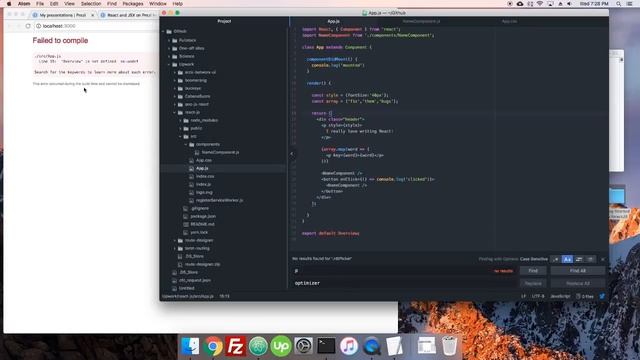The width and height of the screenshot is (640, 360).
Task: Expand the One-off sites folder chevron
Action: [x=169, y=48]
